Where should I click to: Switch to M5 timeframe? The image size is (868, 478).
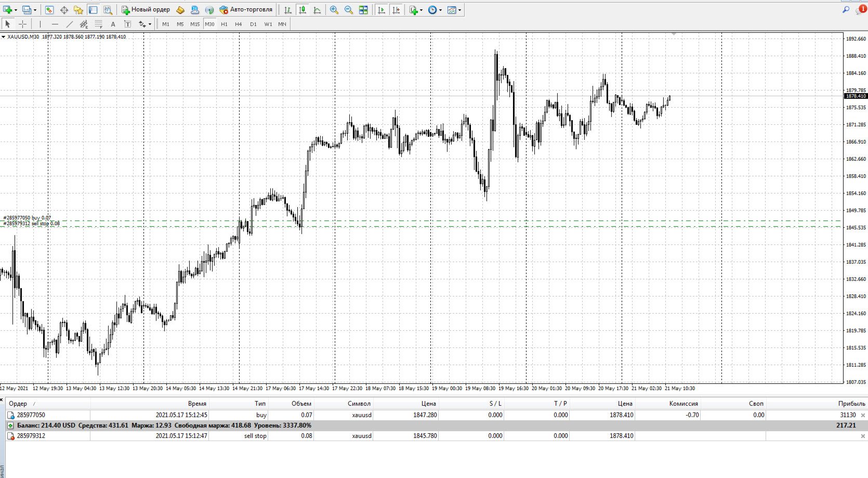180,24
